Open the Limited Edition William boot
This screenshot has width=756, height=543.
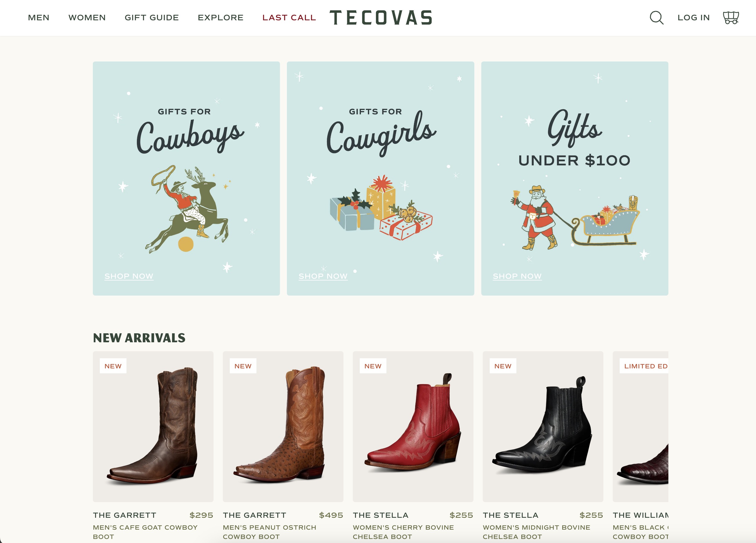[641, 427]
